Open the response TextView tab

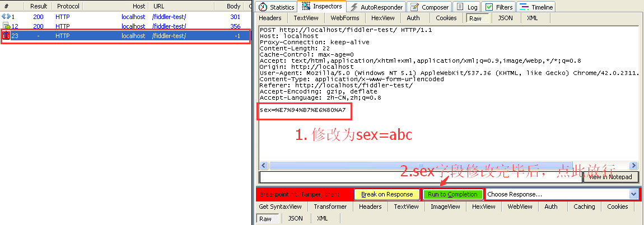click(x=406, y=207)
